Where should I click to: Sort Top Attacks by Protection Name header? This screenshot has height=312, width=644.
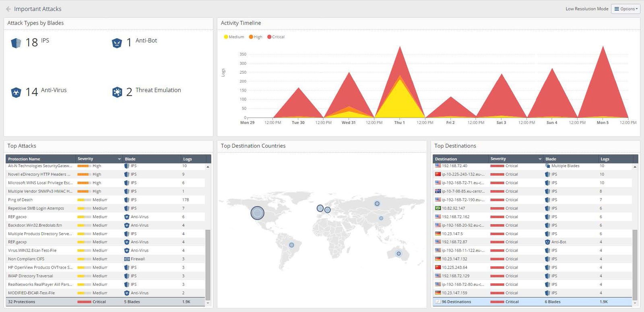click(24, 159)
